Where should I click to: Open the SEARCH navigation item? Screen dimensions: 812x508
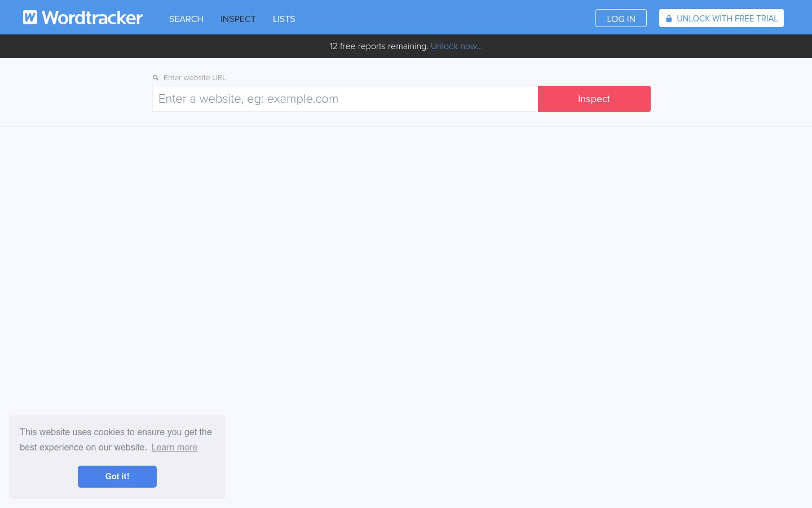[x=186, y=19]
